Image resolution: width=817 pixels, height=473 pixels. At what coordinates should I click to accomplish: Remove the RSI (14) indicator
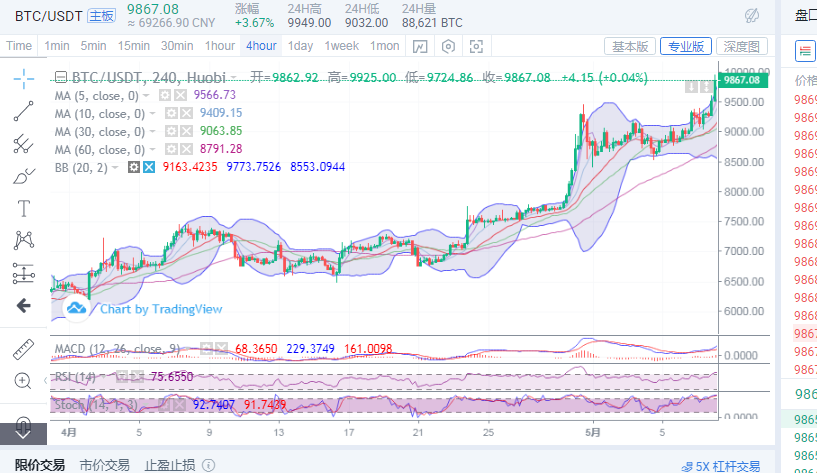coord(137,376)
